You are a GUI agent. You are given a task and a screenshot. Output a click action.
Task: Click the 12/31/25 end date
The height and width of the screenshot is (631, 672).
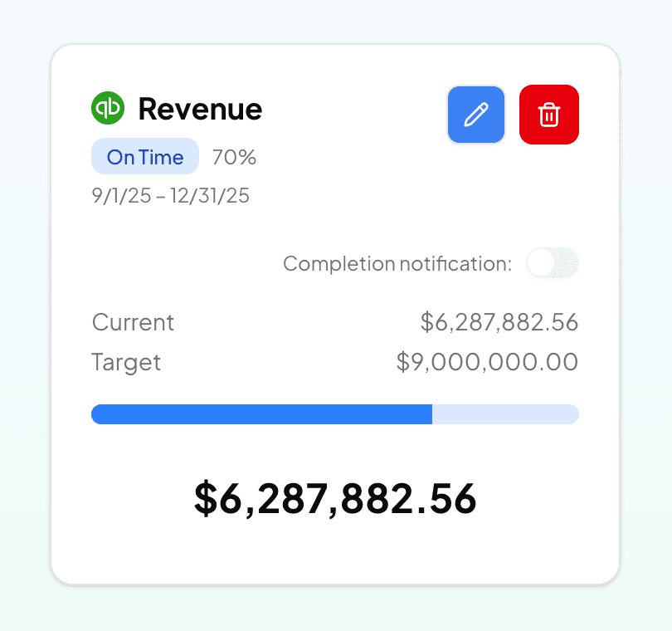(x=210, y=196)
